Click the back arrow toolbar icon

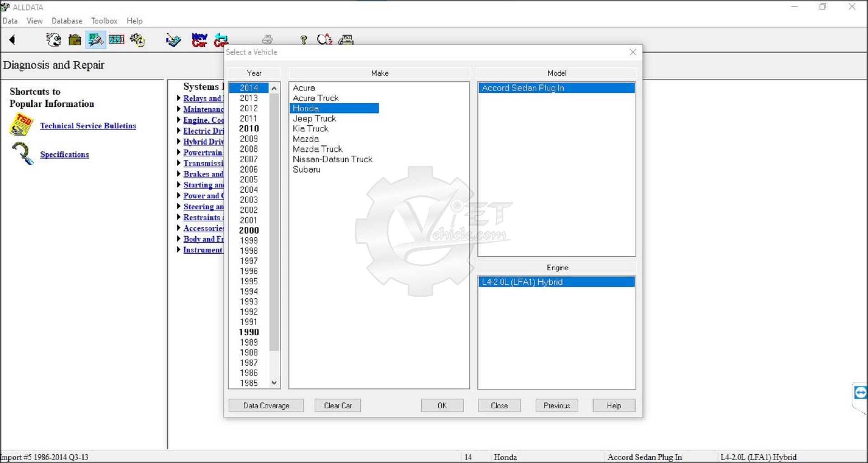click(x=12, y=40)
